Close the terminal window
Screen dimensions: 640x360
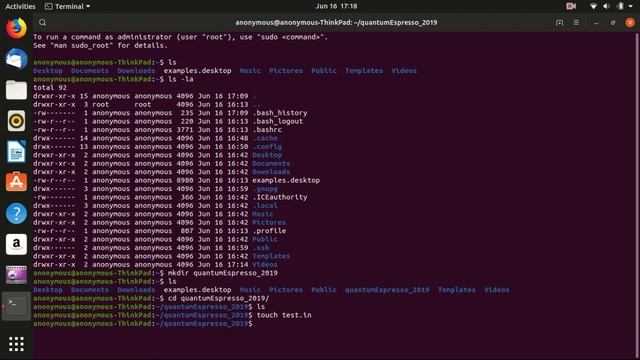coord(630,22)
